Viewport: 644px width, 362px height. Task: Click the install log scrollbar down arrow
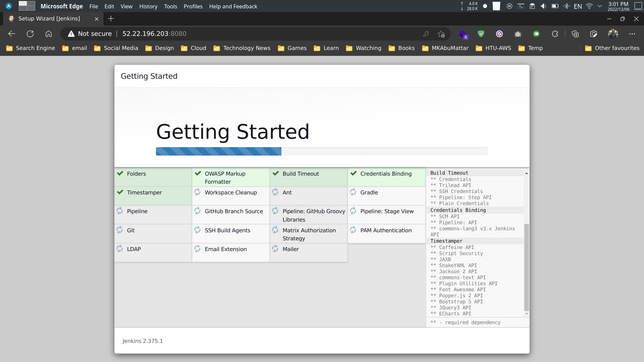click(527, 314)
